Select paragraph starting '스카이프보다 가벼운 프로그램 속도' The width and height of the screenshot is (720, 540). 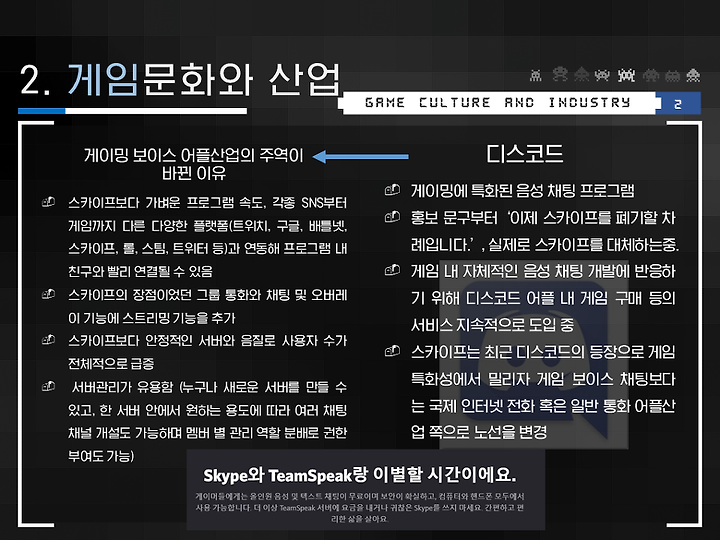[208, 237]
